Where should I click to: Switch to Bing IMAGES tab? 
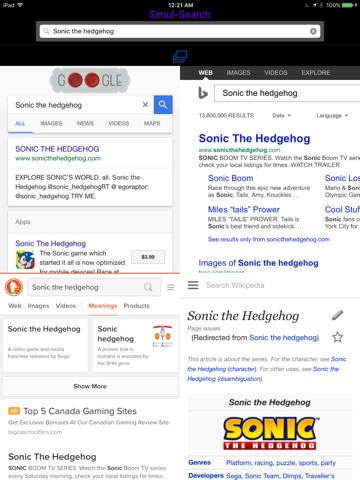[238, 73]
